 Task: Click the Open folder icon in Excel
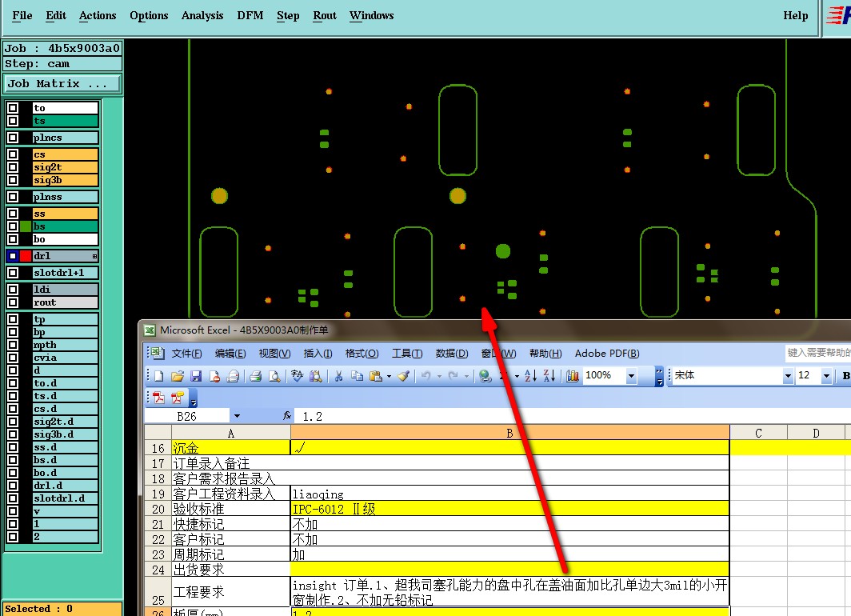(x=178, y=375)
